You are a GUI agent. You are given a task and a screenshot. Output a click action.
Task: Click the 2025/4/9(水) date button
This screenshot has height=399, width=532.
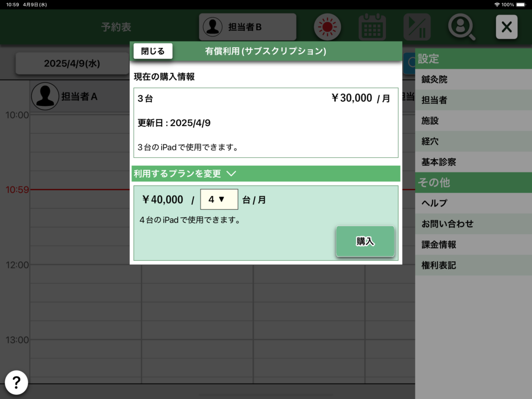[72, 63]
